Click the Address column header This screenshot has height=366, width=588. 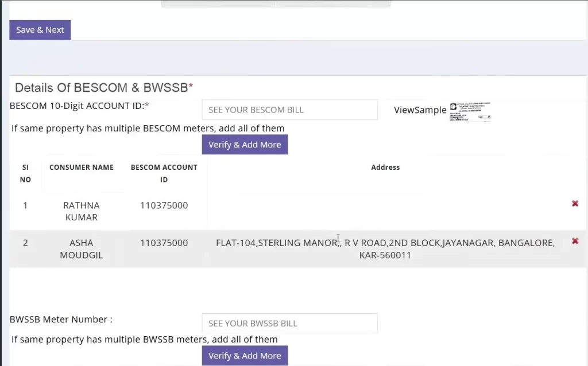pos(385,168)
